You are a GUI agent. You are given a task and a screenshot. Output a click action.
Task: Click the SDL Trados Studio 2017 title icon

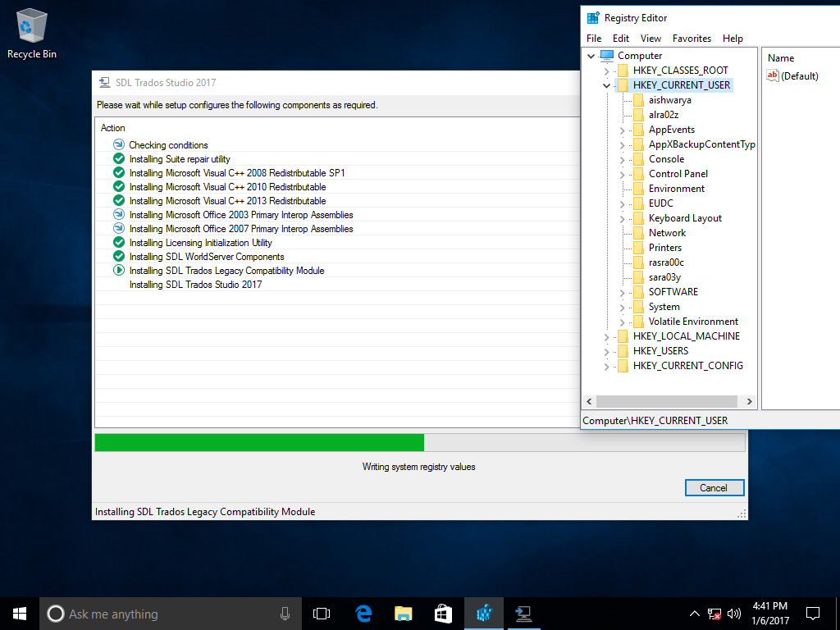104,83
